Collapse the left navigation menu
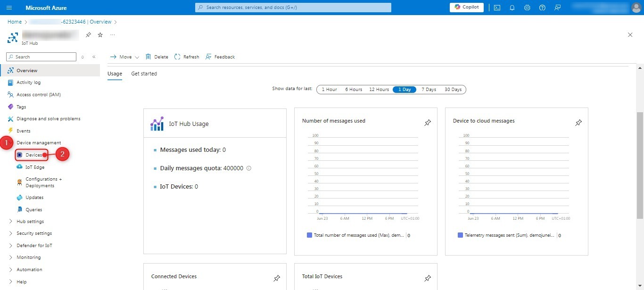 (x=94, y=57)
